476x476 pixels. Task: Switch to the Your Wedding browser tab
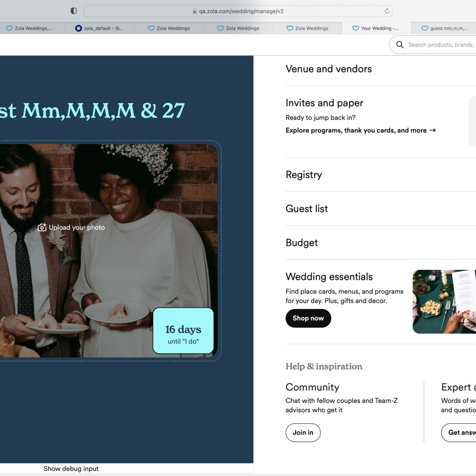tap(376, 29)
